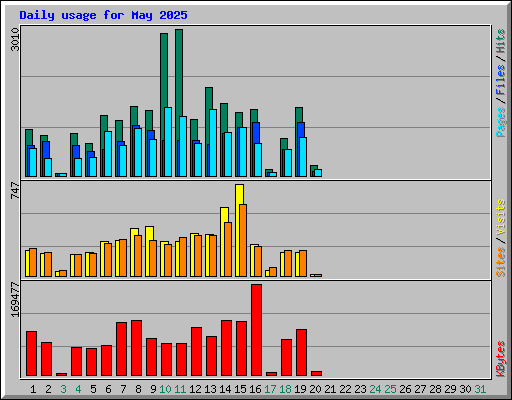Click the cyan Pages bar for day 6
The width and height of the screenshot is (512, 400).
coord(108,154)
